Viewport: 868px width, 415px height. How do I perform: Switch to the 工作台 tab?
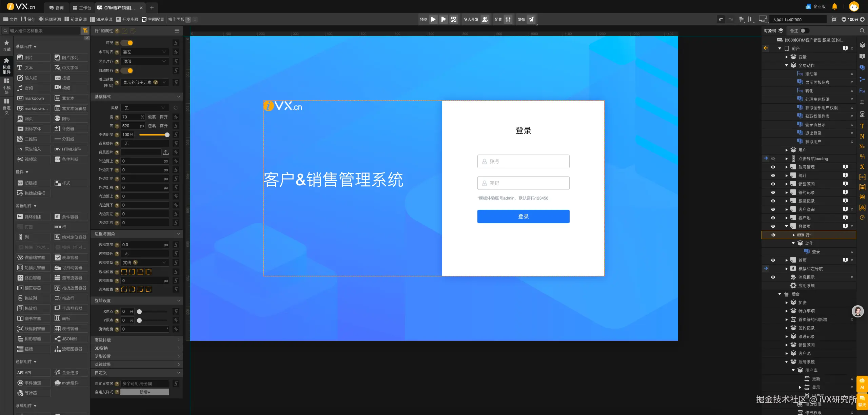(x=82, y=7)
